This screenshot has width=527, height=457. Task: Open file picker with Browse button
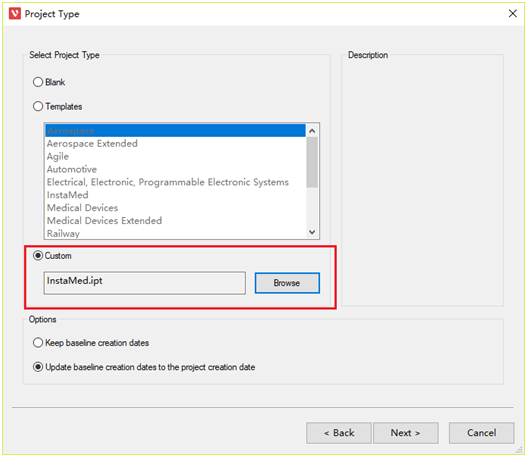tap(287, 283)
